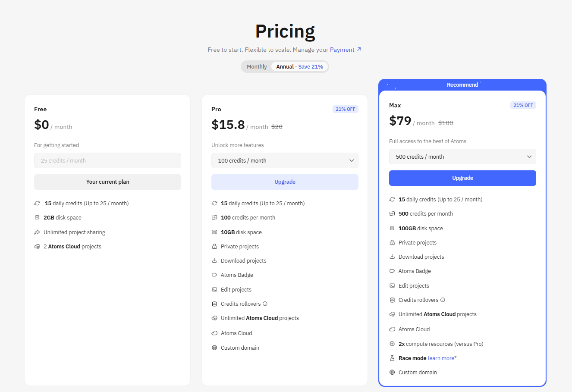Click the globe icon beside Custom domain
Image resolution: width=572 pixels, height=392 pixels.
[x=214, y=348]
